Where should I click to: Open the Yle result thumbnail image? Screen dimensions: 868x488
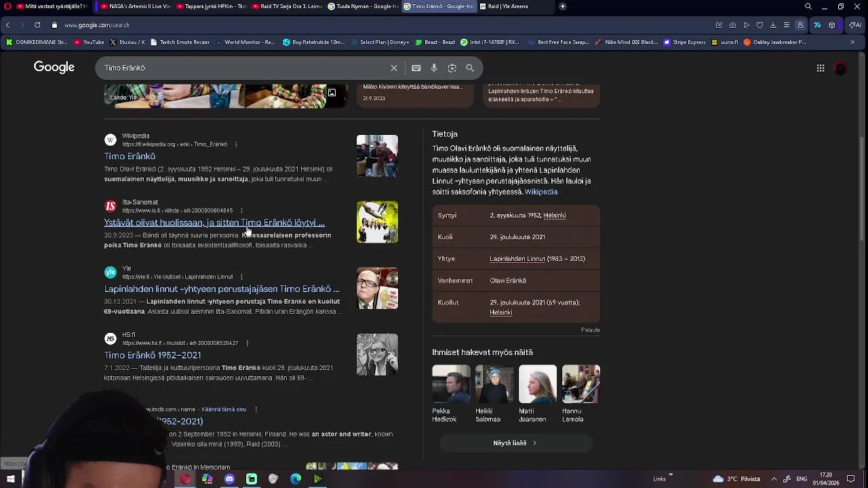click(377, 289)
